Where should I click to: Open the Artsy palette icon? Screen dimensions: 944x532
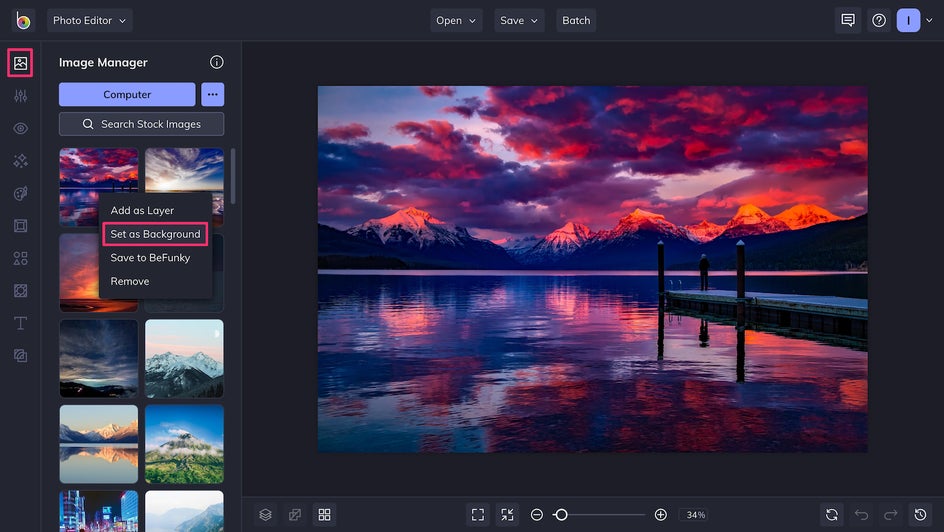[20, 193]
